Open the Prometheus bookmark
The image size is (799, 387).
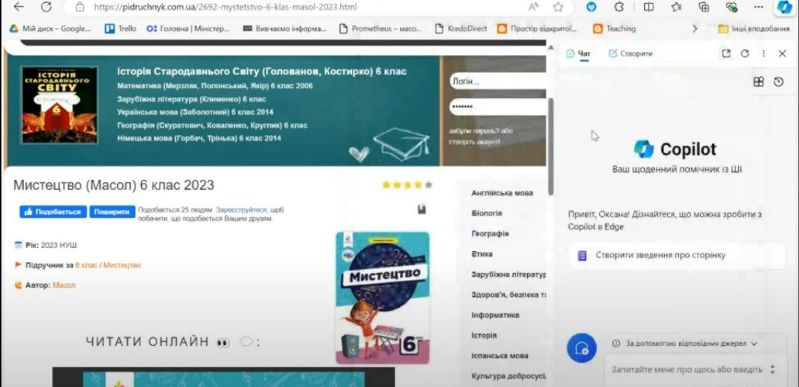381,29
